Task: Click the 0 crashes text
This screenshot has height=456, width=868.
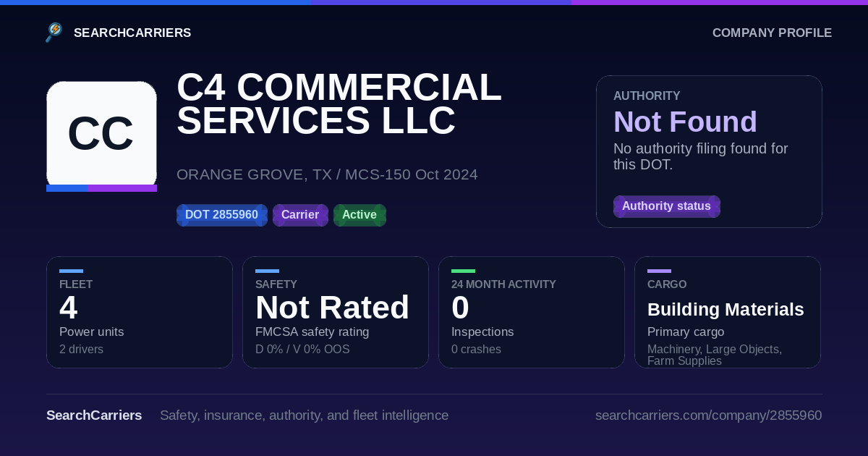Action: (x=476, y=350)
